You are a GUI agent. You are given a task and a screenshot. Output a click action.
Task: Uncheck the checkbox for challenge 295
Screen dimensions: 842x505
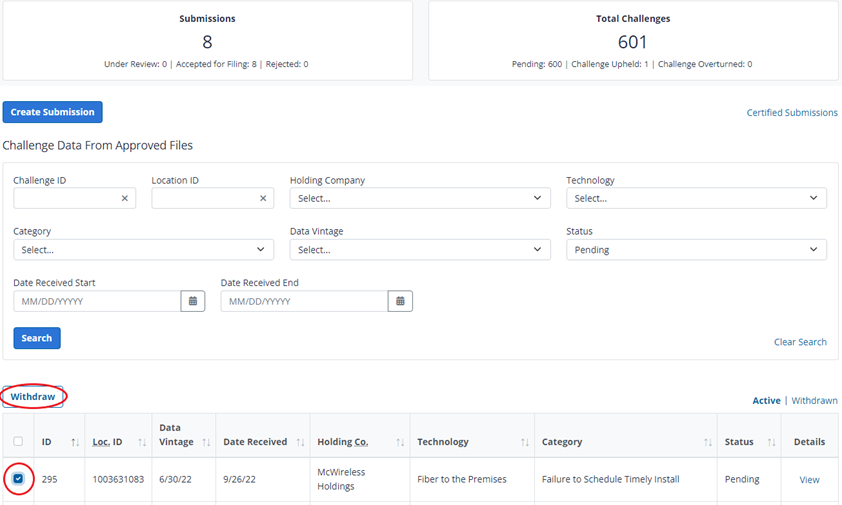click(18, 479)
